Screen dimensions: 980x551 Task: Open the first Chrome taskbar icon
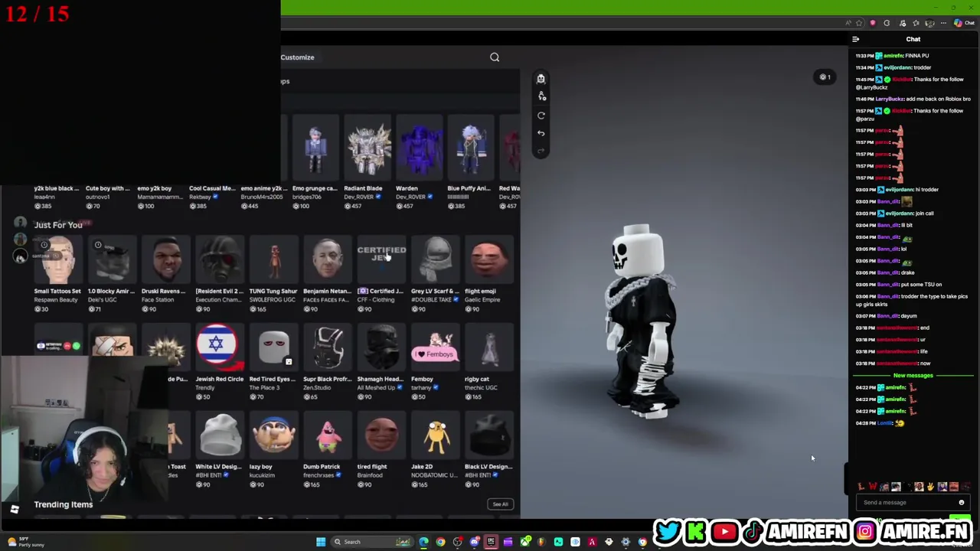pos(440,542)
